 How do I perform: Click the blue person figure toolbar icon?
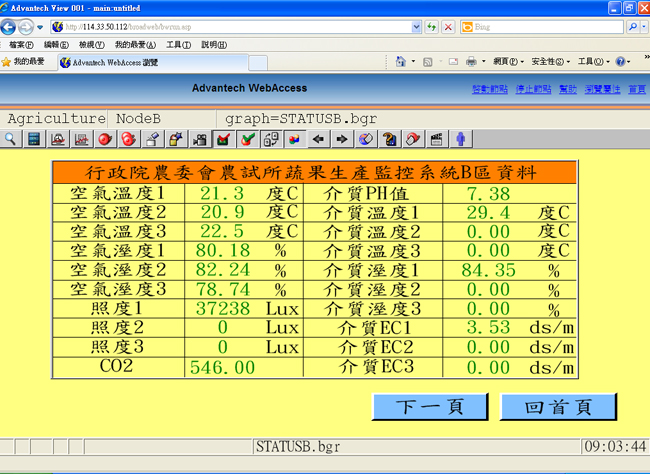[x=461, y=139]
